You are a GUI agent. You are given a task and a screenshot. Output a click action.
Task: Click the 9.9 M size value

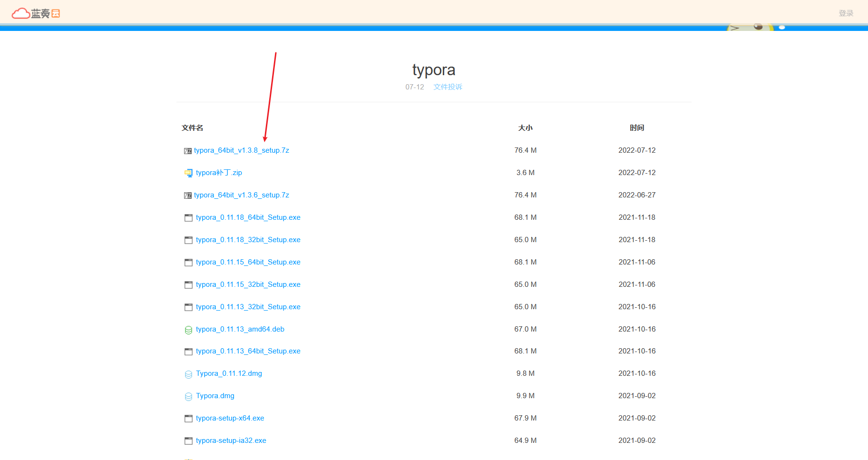click(526, 396)
